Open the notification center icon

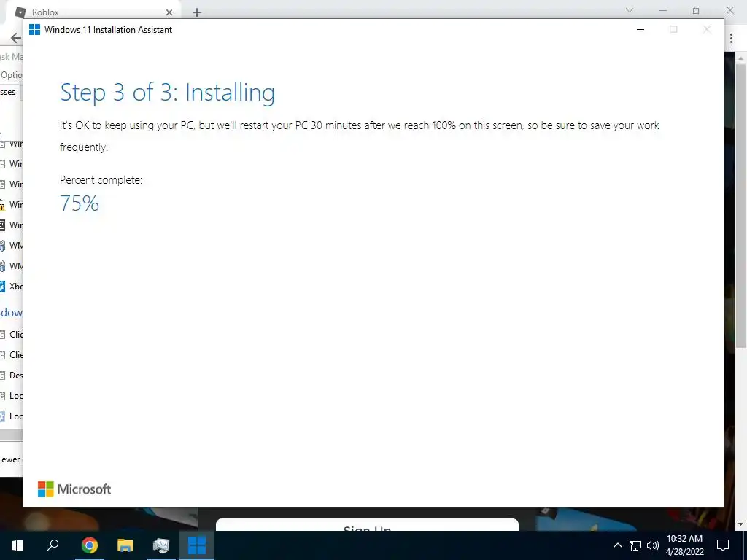point(723,545)
